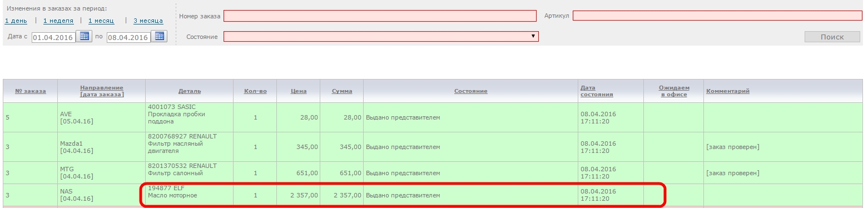Click the sum 2 357,00 in Сумма column
This screenshot has width=868, height=208.
click(348, 195)
